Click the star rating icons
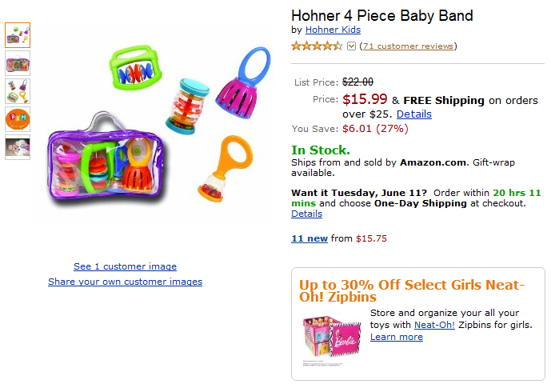The height and width of the screenshot is (392, 551). (x=317, y=46)
